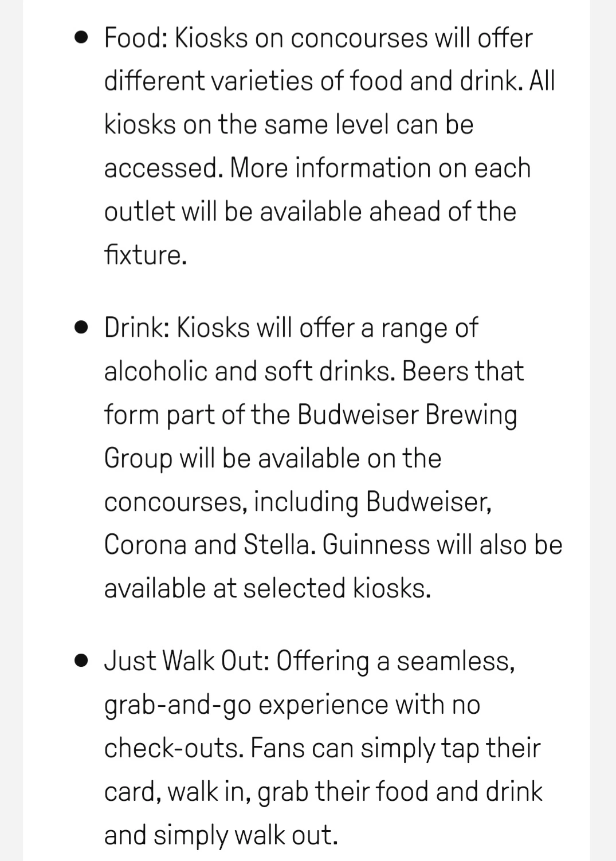Click the word "check-outs"
This screenshot has height=861, width=616.
click(x=171, y=749)
